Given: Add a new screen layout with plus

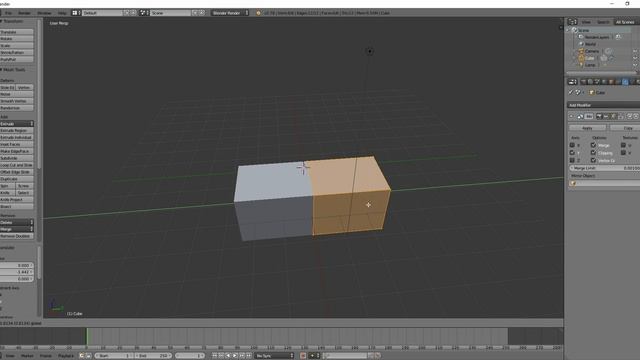Looking at the screenshot, I should (x=127, y=13).
